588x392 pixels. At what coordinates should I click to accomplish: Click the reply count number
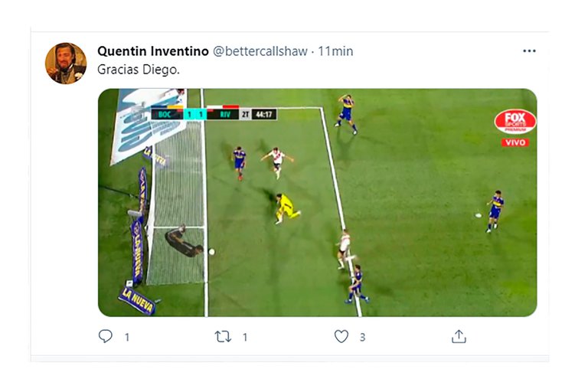point(127,337)
